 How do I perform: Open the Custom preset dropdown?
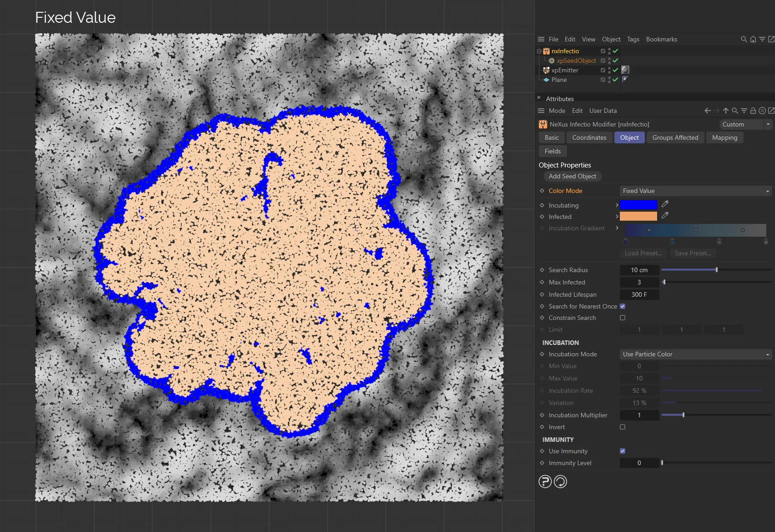coord(745,124)
